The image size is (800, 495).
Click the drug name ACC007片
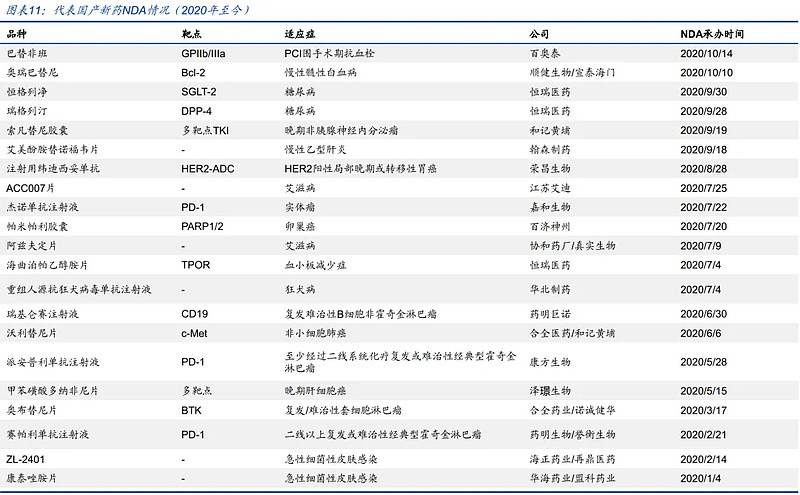30,188
